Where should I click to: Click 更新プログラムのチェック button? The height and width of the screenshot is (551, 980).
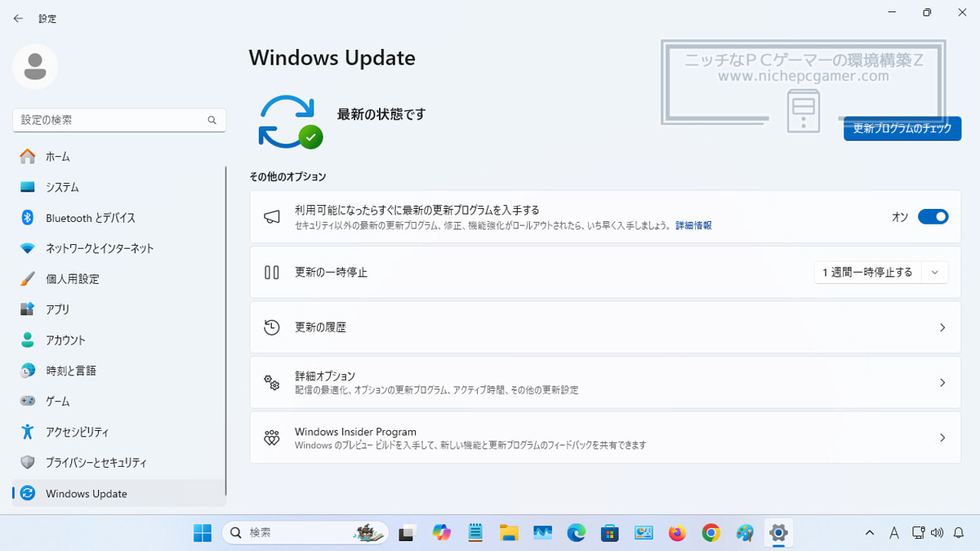coord(902,128)
